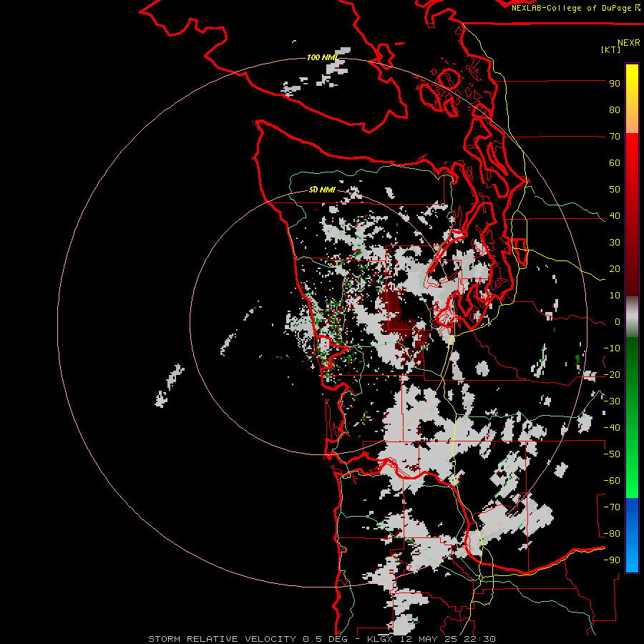Click the 90 value on the velocity scale

point(615,84)
